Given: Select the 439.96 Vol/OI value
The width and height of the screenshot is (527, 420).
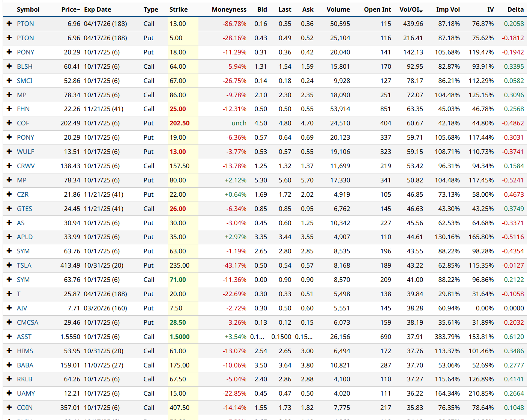Looking at the screenshot, I should tap(413, 24).
